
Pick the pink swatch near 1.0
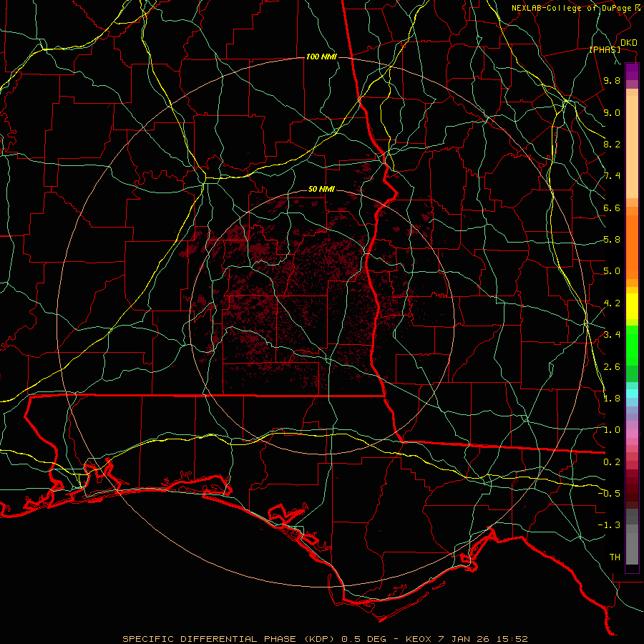tap(632, 434)
